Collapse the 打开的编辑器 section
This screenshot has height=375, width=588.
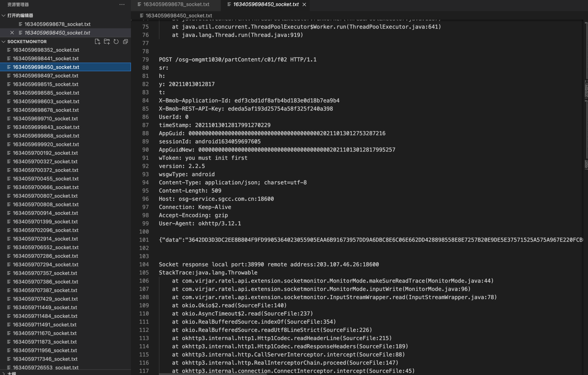point(4,16)
